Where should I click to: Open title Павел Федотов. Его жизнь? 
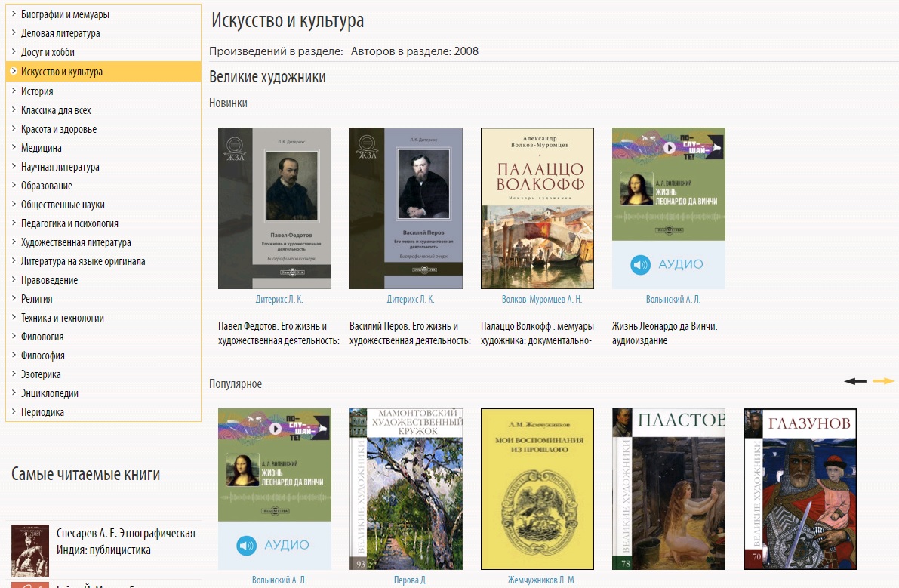[x=279, y=334]
